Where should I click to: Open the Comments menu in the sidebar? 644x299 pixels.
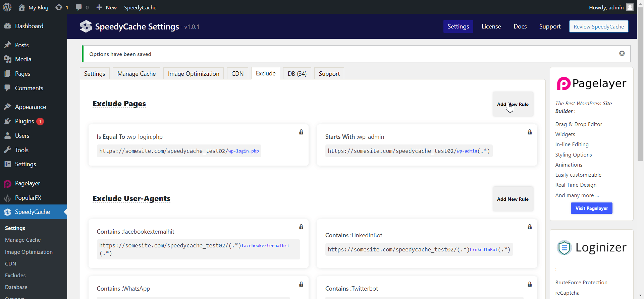point(34,88)
